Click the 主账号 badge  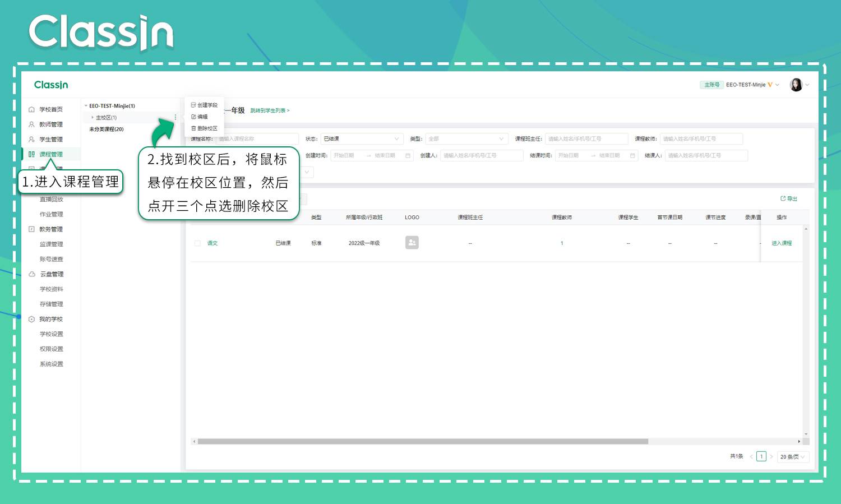tap(712, 85)
